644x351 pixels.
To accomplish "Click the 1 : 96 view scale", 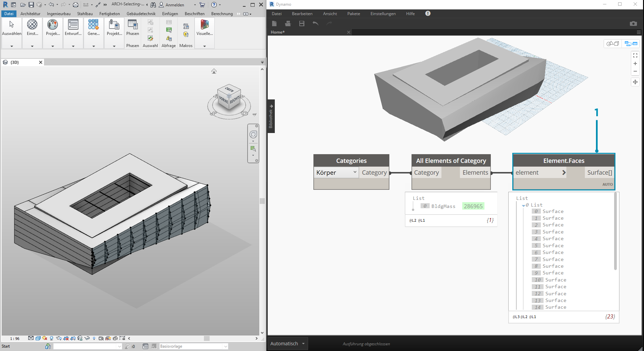I will point(15,339).
